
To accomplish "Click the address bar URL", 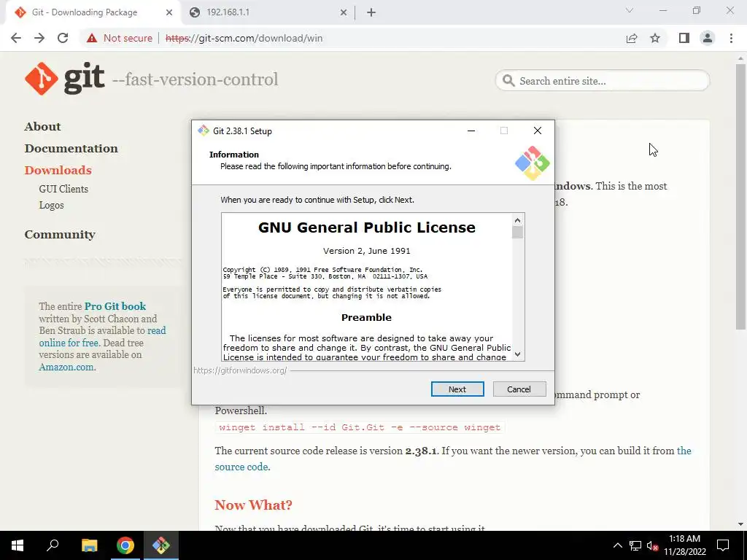I will (244, 38).
